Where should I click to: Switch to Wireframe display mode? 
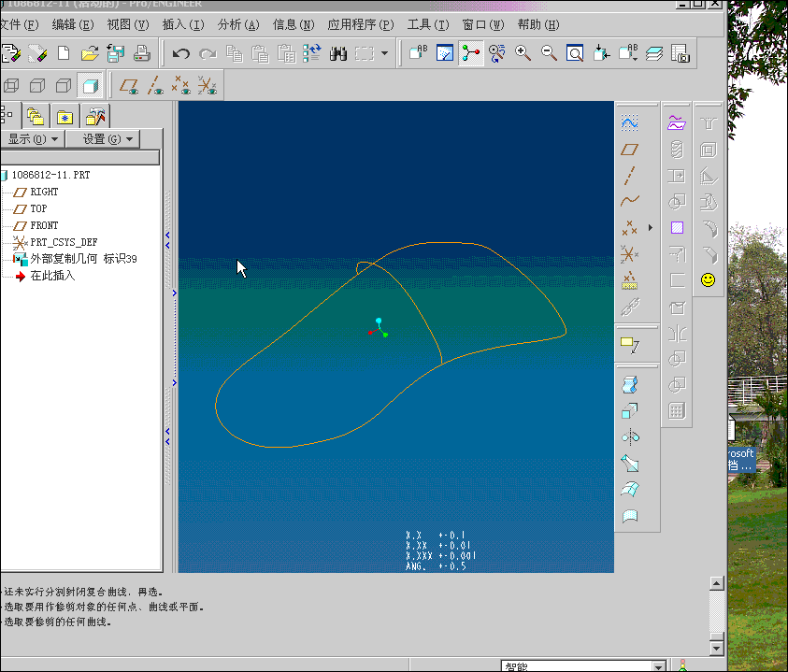(x=11, y=86)
